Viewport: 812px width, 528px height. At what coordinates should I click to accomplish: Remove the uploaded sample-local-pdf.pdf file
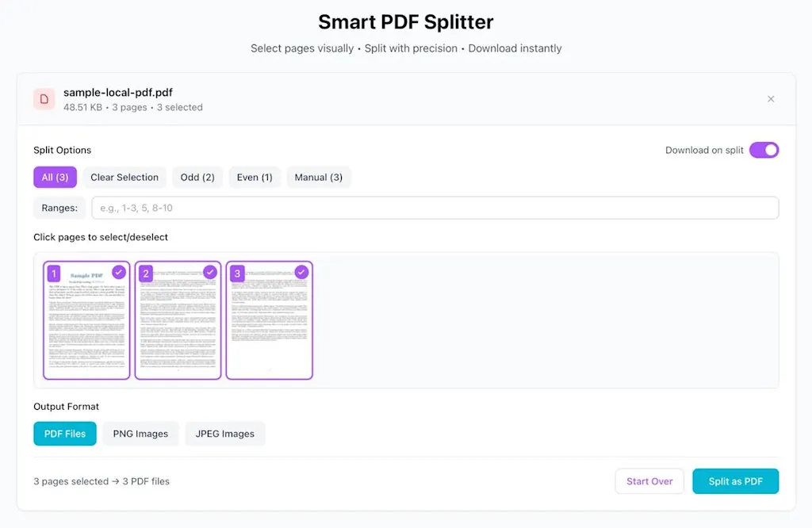(771, 99)
